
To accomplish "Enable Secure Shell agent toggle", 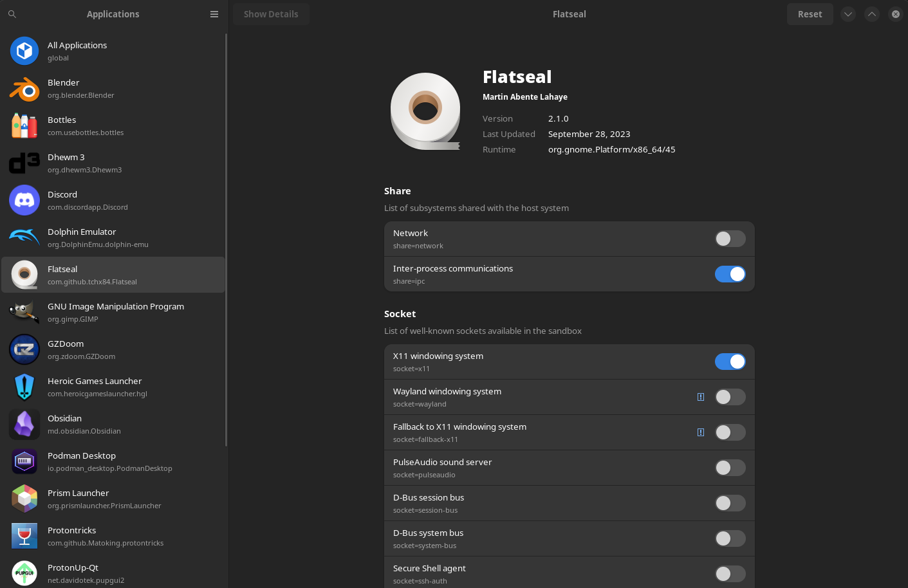I will (730, 574).
